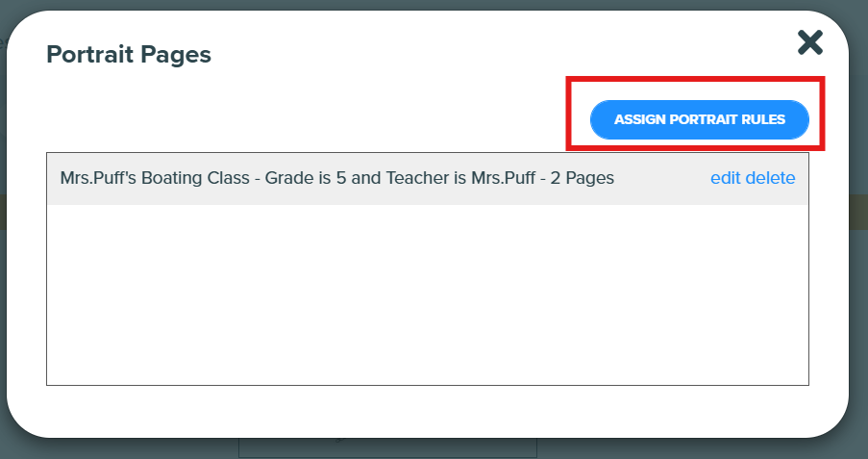Click "Teacher is Mrs.Puff" text in the row
This screenshot has width=868, height=459.
[x=460, y=178]
